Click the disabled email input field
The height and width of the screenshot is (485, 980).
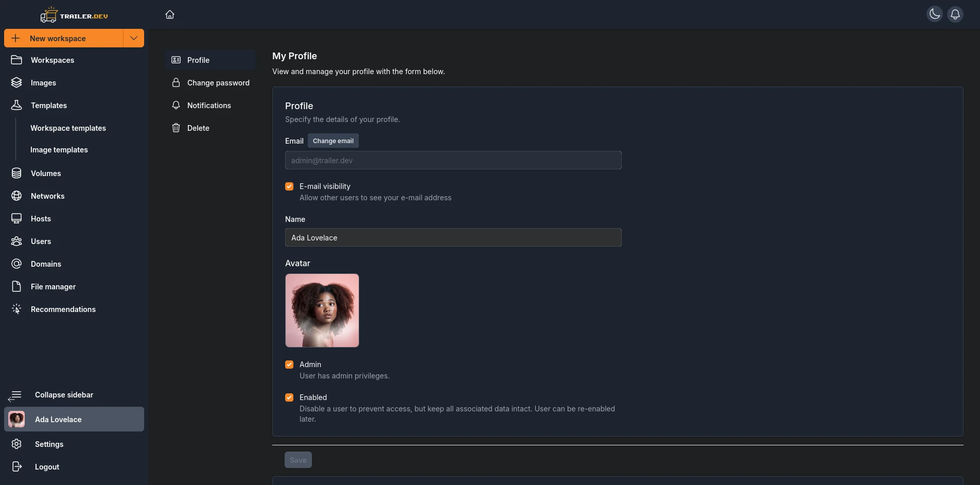click(x=453, y=160)
